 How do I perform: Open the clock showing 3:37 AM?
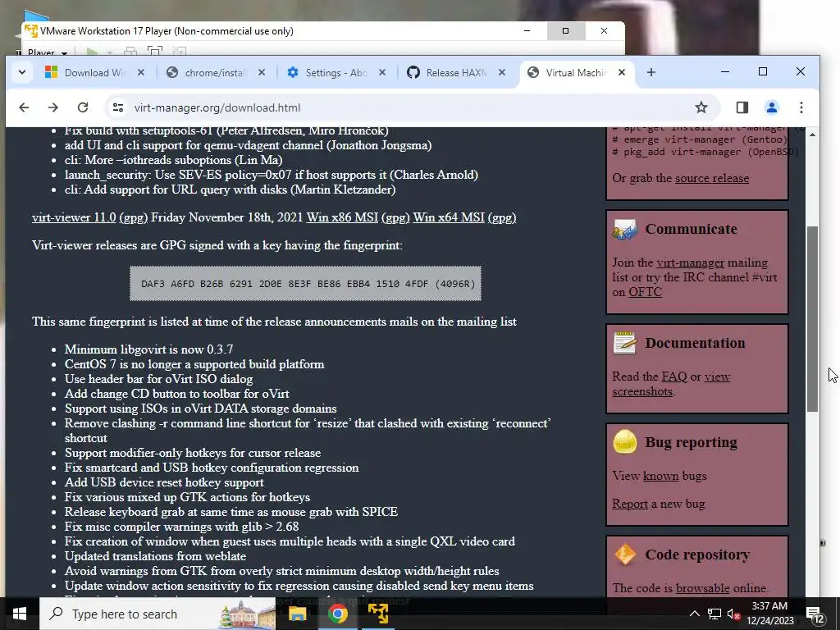click(x=769, y=614)
